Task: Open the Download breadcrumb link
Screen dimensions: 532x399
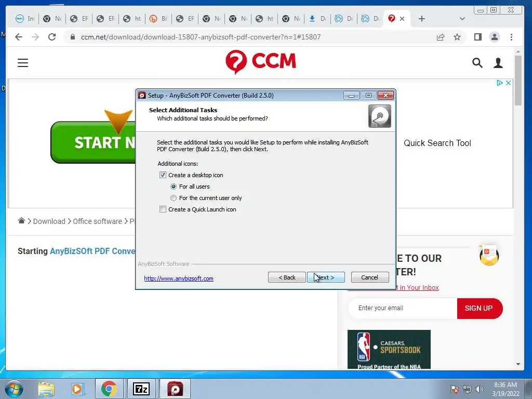Action: 49,221
